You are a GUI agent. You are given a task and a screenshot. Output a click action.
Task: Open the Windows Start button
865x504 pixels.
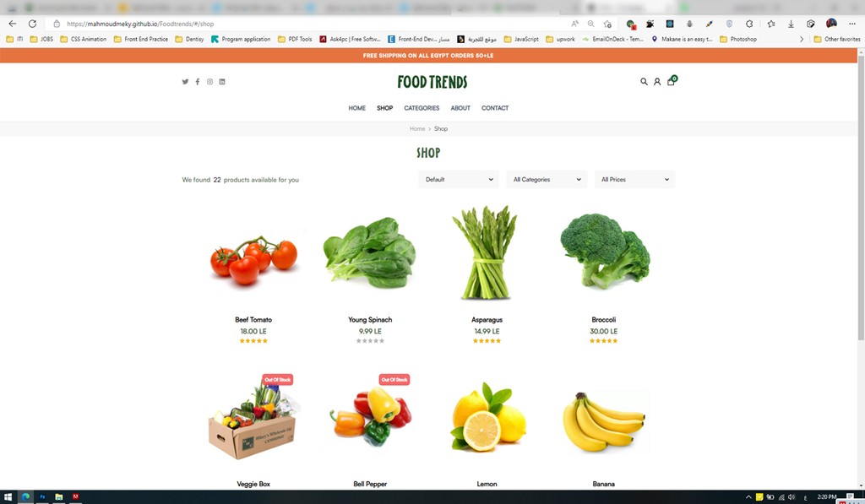[x=8, y=497]
